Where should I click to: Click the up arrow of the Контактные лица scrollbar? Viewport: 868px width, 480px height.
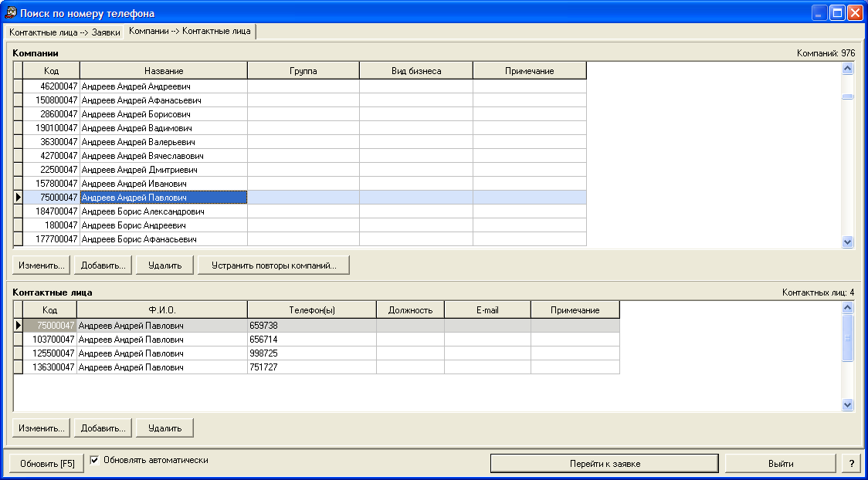(x=847, y=307)
